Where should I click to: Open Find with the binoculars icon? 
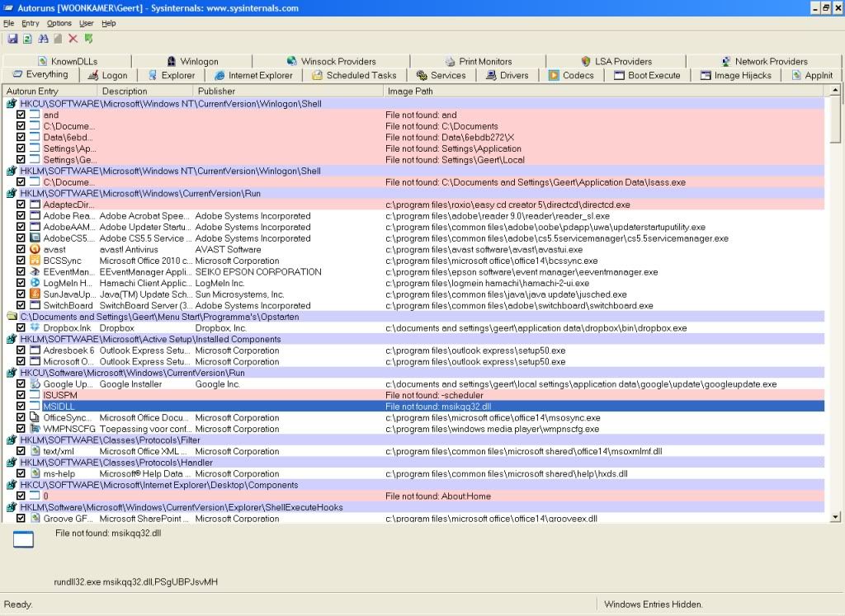click(43, 39)
